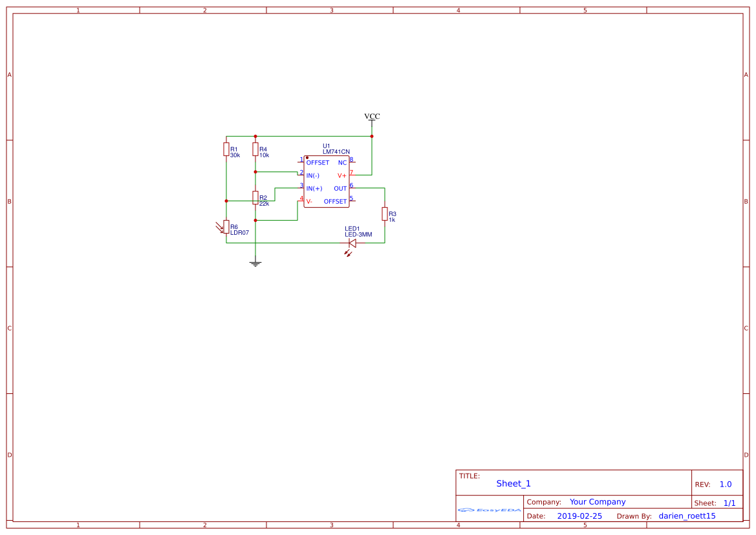Click the 2019-02-25 date field

click(x=579, y=516)
